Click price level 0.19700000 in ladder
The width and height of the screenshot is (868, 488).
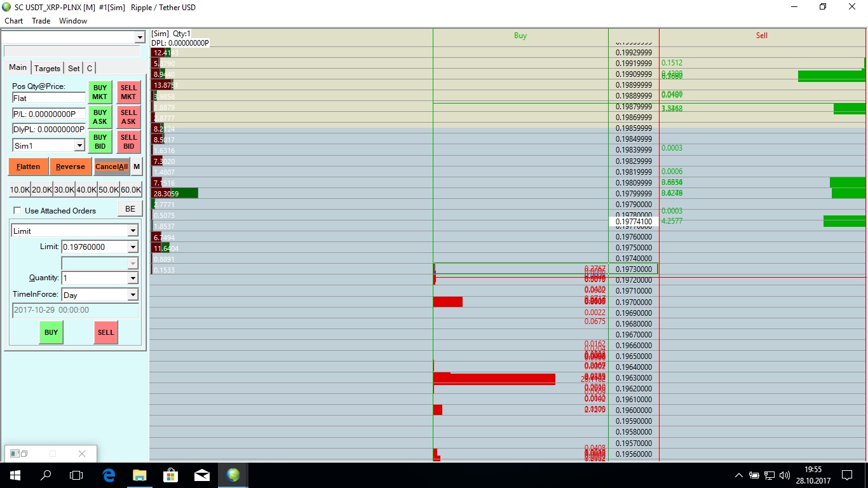[634, 302]
